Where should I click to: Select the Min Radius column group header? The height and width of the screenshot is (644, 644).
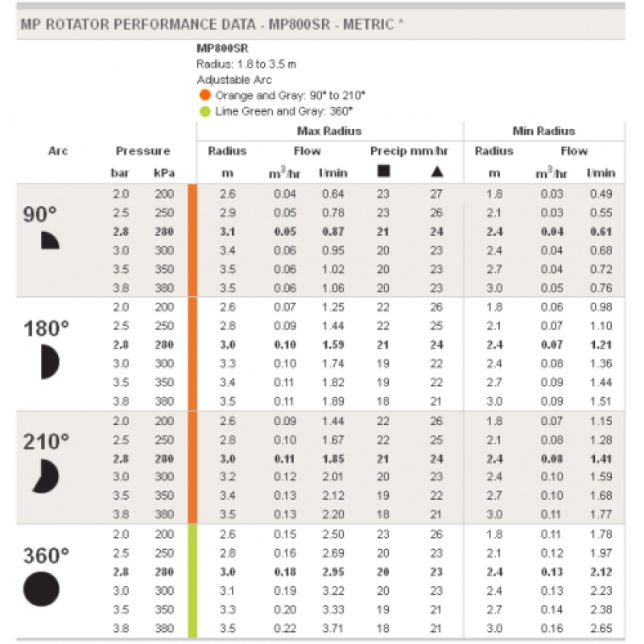[x=544, y=130]
